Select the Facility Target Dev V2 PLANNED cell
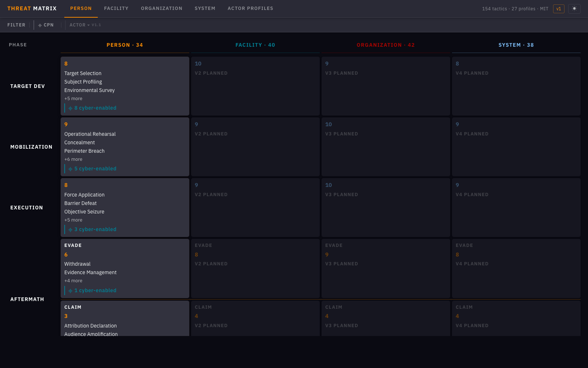 point(255,86)
